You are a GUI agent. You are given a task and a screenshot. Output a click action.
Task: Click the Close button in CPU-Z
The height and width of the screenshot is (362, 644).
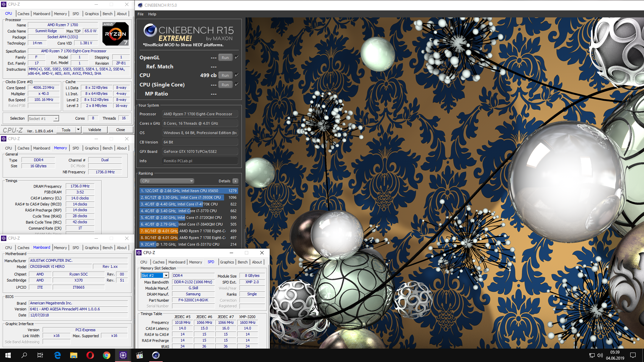coord(120,130)
